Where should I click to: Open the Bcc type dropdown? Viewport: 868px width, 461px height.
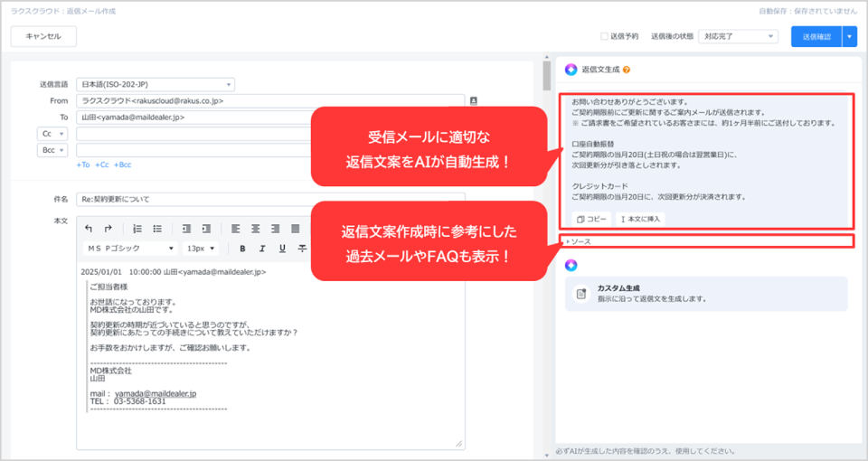click(x=52, y=150)
